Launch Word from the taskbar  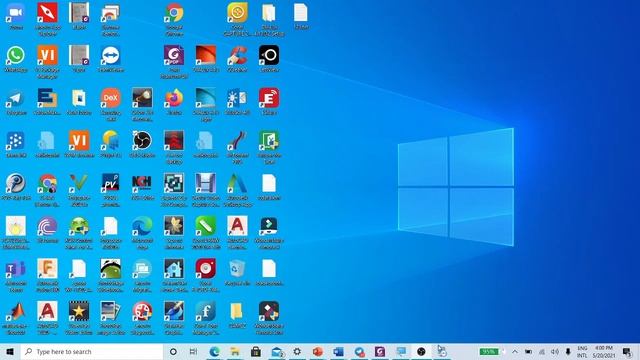pos(338,351)
